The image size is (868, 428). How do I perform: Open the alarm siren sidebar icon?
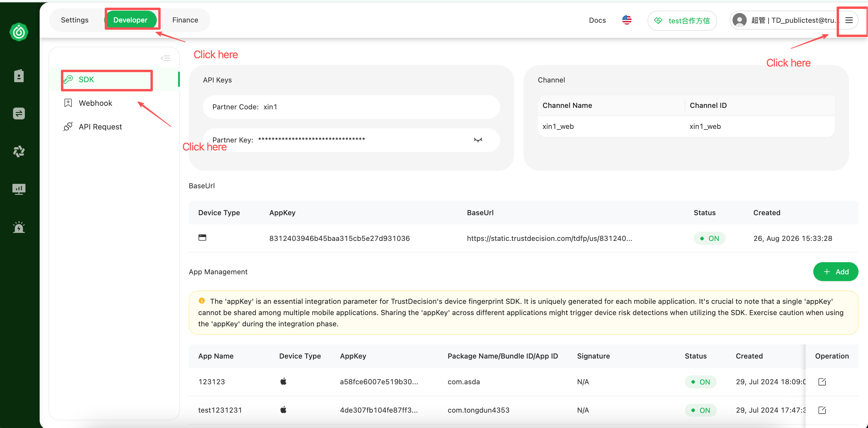pyautogui.click(x=19, y=227)
